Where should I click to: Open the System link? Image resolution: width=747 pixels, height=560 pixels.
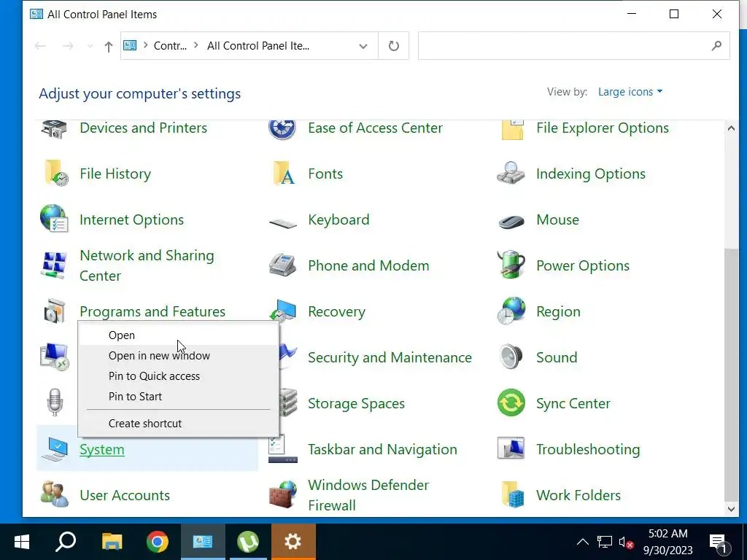pyautogui.click(x=102, y=449)
